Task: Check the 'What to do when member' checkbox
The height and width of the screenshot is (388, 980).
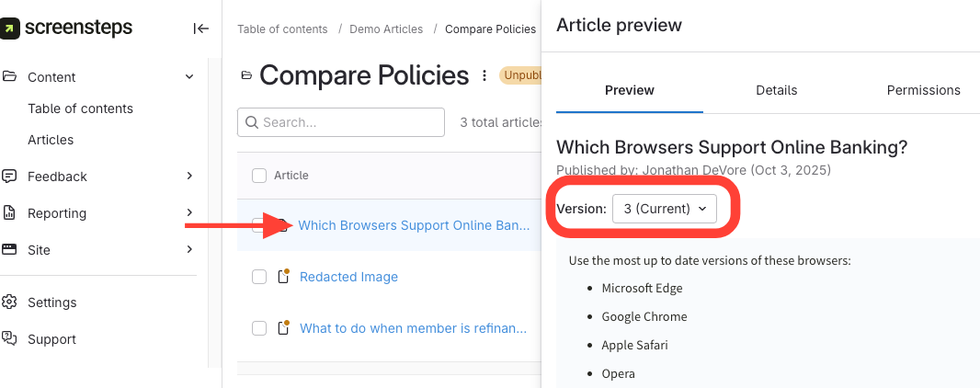Action: point(259,328)
